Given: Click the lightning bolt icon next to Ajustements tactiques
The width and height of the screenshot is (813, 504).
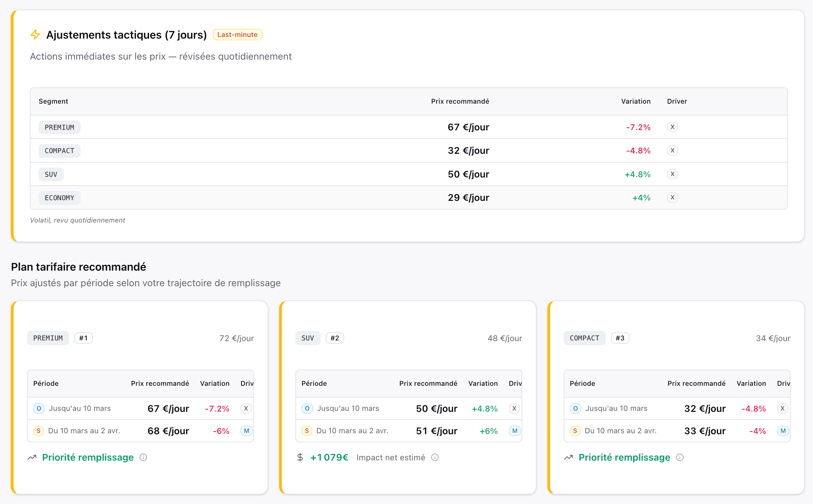Looking at the screenshot, I should point(35,35).
